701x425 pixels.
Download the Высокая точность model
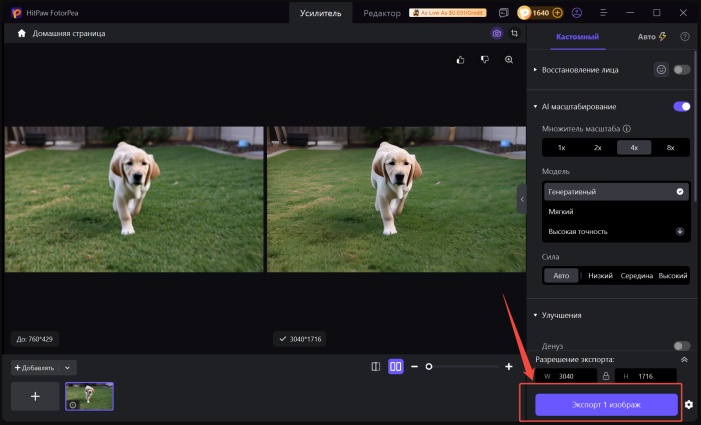pos(680,231)
